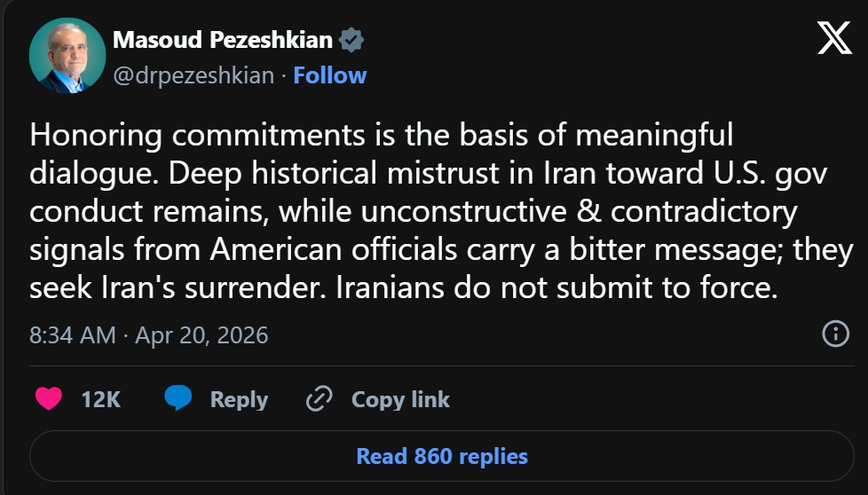Click the blue reply speech bubble icon
This screenshot has height=495, width=868.
[178, 399]
